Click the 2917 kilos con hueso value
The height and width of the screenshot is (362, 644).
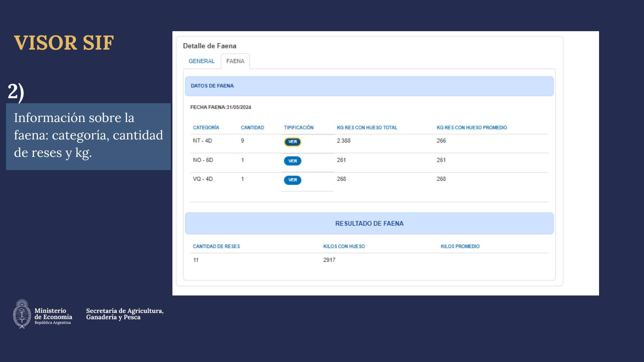point(329,260)
